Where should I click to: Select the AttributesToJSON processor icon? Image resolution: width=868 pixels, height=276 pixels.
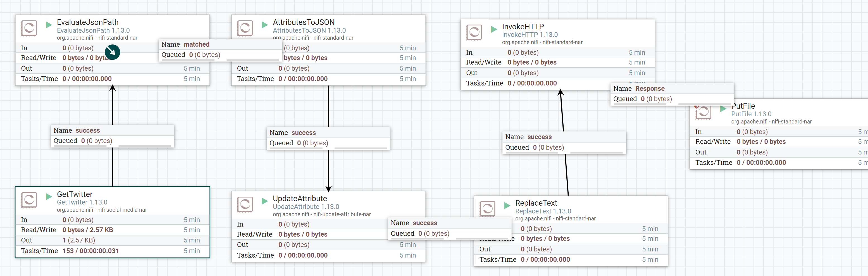pyautogui.click(x=245, y=28)
